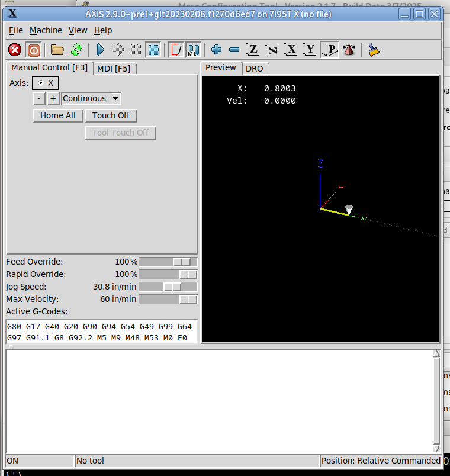Open the Help menu

click(103, 30)
